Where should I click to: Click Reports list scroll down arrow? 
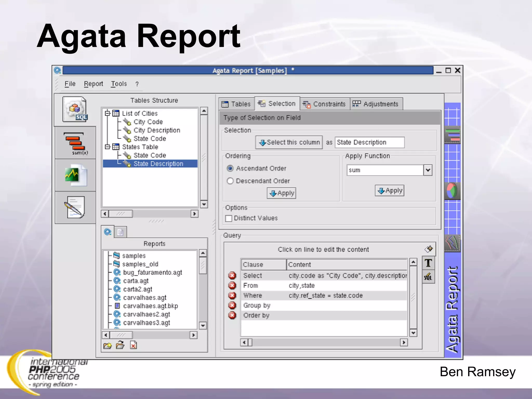tap(203, 325)
